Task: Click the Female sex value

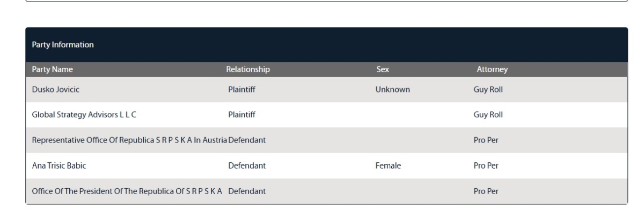Action: pos(388,166)
